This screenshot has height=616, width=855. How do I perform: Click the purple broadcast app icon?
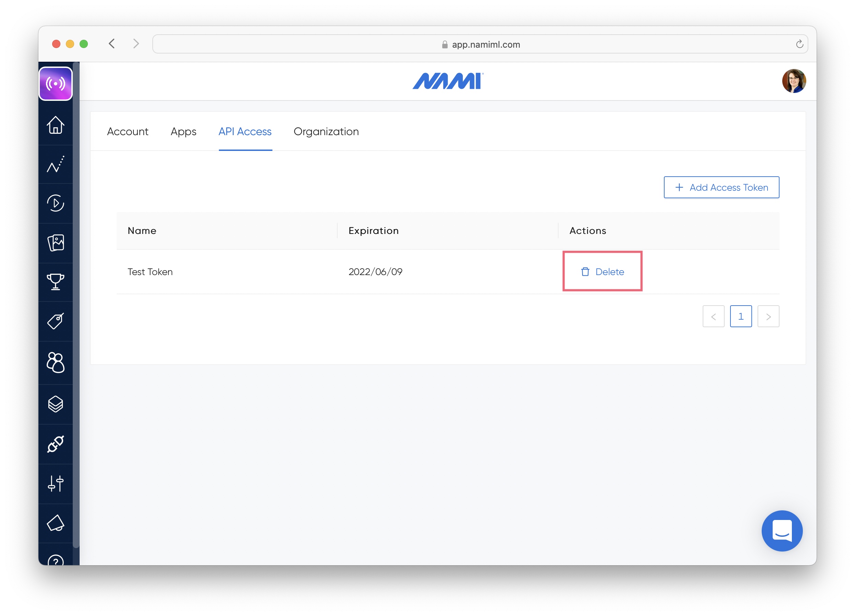coord(56,84)
